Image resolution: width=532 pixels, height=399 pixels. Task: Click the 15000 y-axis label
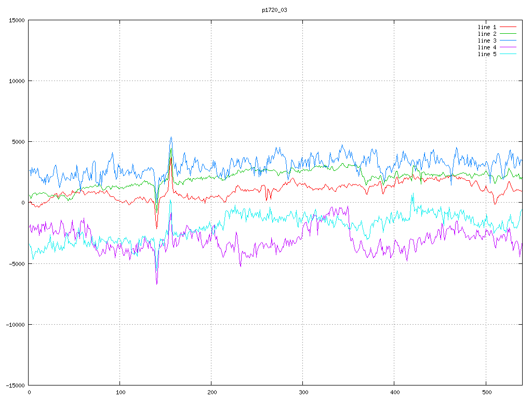click(17, 20)
